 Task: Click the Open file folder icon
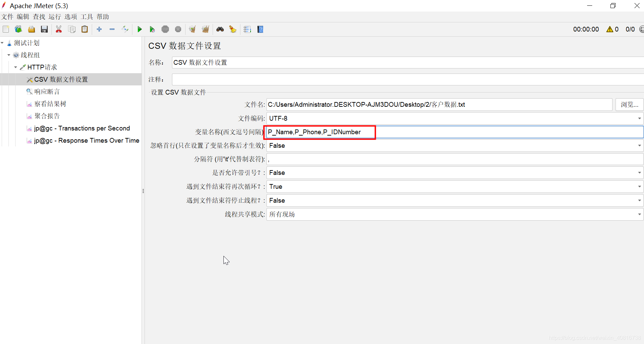31,29
